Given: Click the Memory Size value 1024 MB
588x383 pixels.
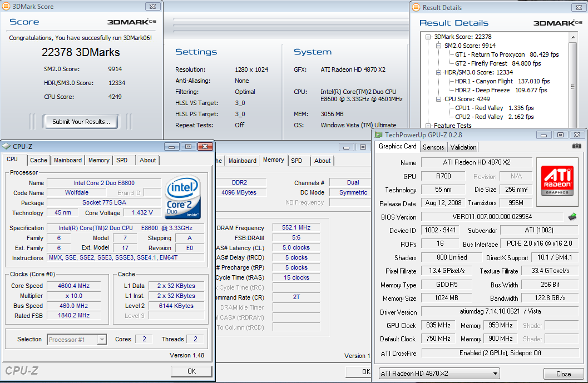Looking at the screenshot, I should coord(446,298).
